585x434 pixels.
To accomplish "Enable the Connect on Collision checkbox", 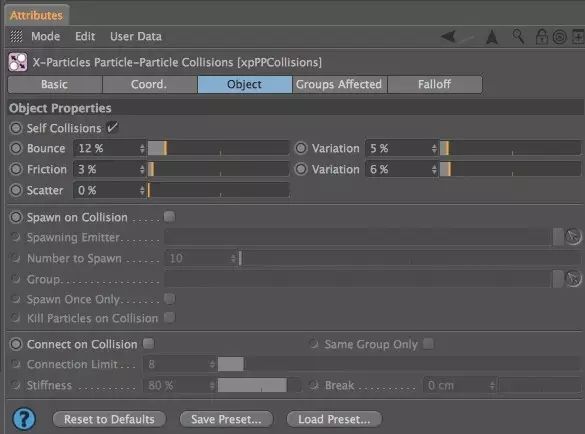I will tap(148, 343).
